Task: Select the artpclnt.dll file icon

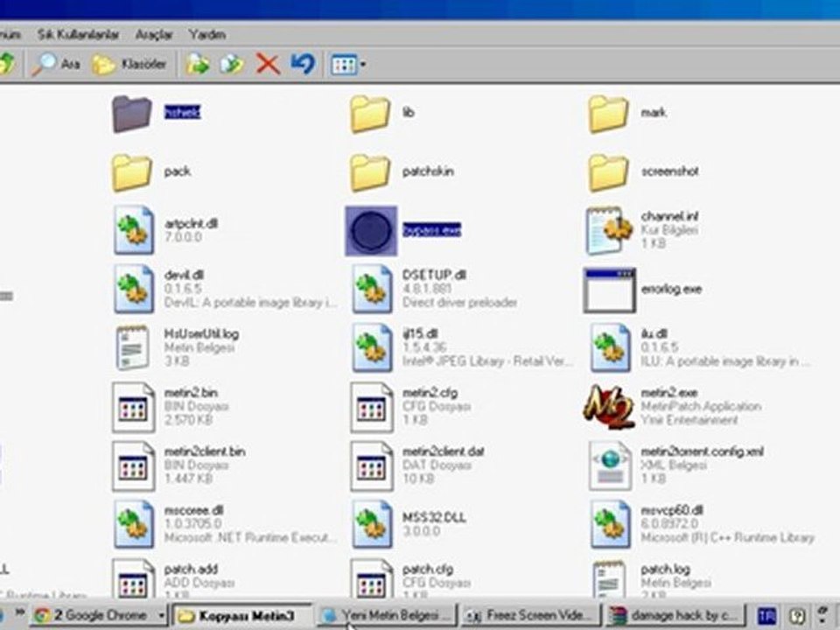Action: (x=133, y=230)
